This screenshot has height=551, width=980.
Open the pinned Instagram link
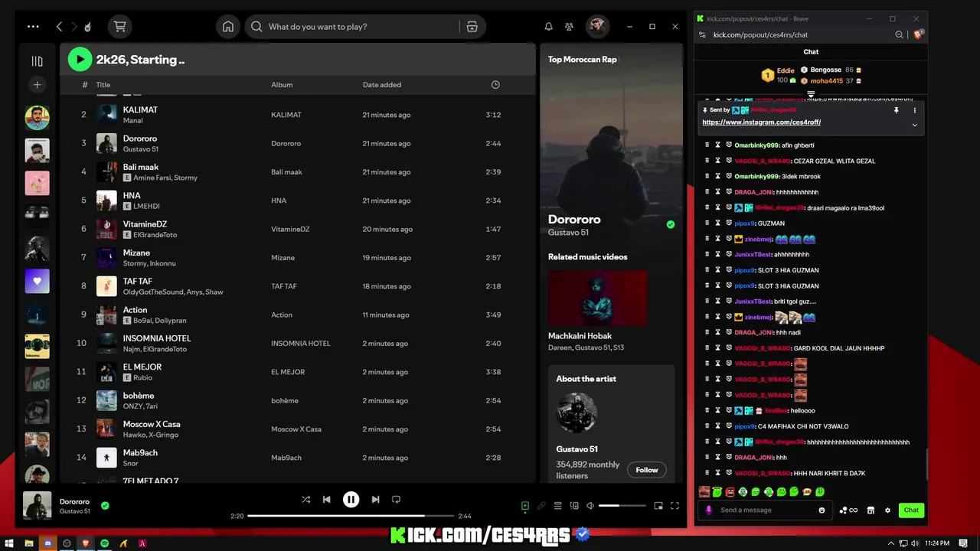[761, 122]
